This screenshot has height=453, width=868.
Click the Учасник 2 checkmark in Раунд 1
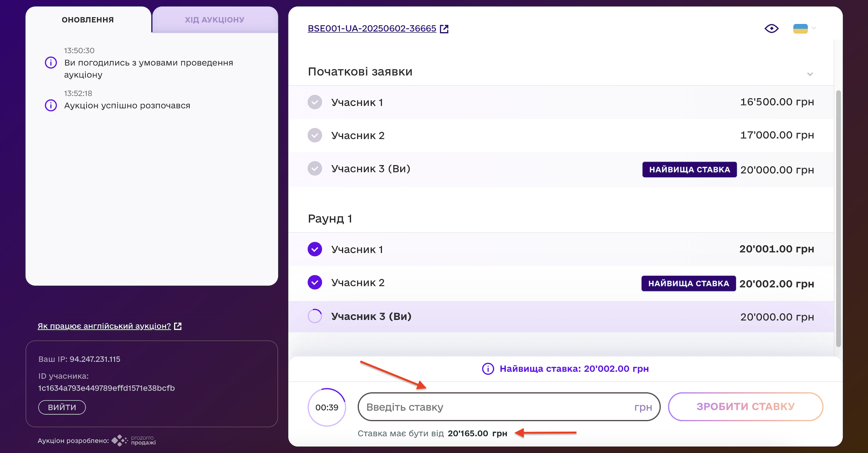(x=315, y=282)
